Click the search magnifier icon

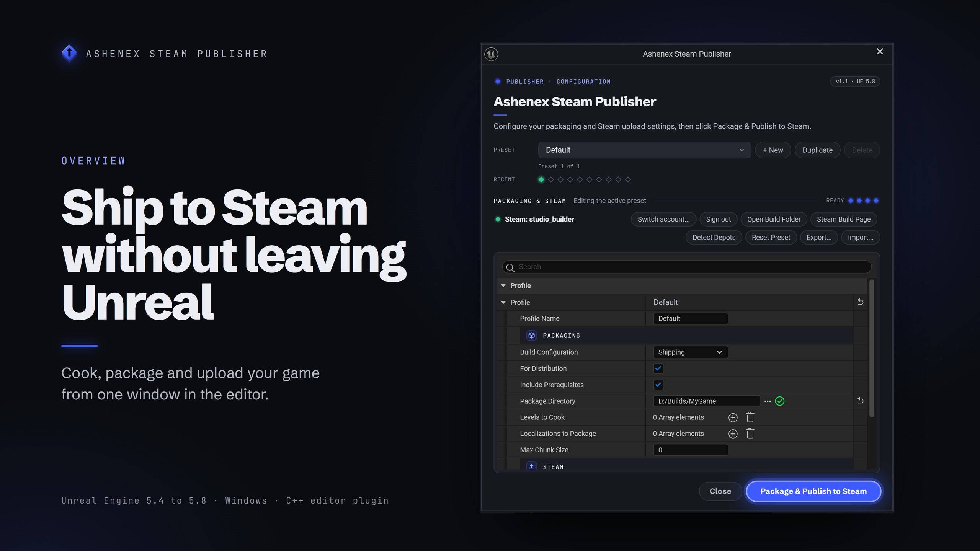pos(510,267)
